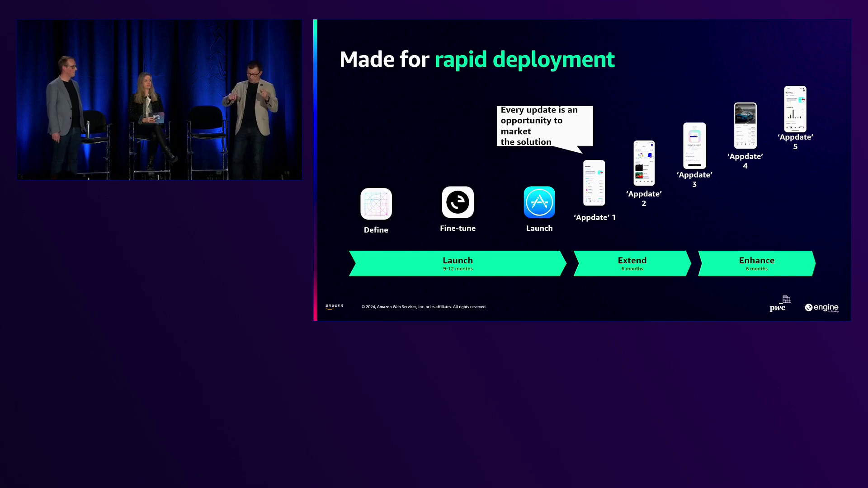Viewport: 868px width, 488px height.
Task: Click the Define label text
Action: (x=376, y=230)
